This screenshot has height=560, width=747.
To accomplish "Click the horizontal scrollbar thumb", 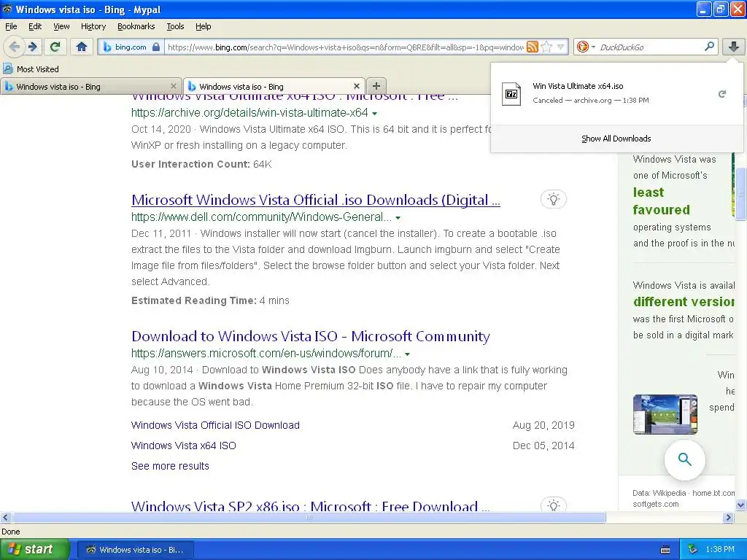I will click(x=309, y=517).
